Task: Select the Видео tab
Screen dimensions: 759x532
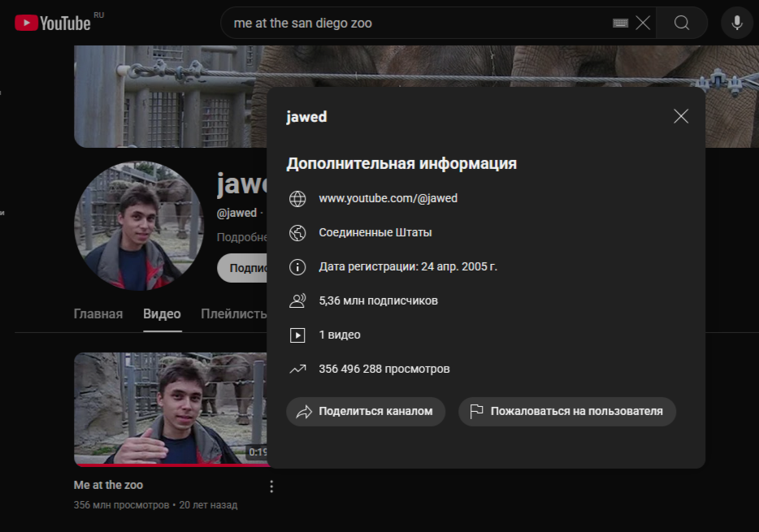Action: 163,314
